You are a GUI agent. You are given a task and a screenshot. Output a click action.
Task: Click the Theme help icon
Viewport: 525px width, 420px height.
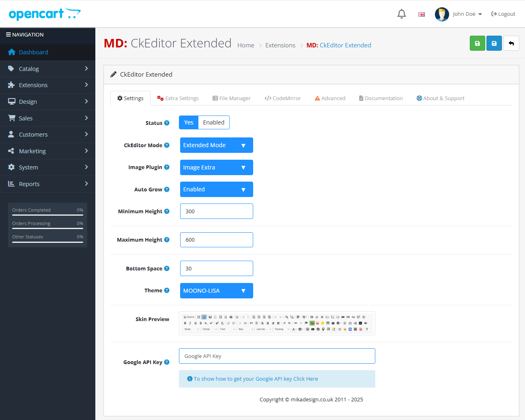click(x=167, y=290)
